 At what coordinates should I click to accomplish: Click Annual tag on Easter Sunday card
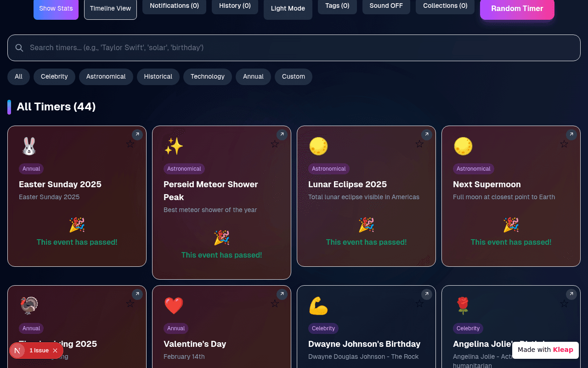(31, 169)
